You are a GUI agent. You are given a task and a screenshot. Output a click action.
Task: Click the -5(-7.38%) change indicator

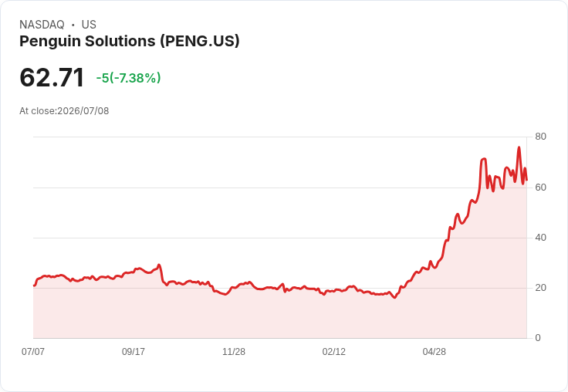tap(128, 77)
